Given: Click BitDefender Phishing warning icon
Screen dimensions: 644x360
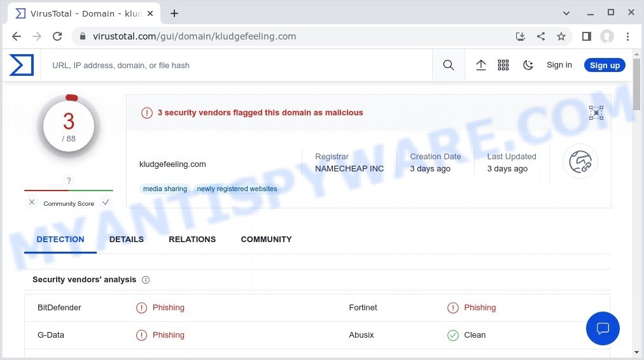Looking at the screenshot, I should tap(141, 308).
